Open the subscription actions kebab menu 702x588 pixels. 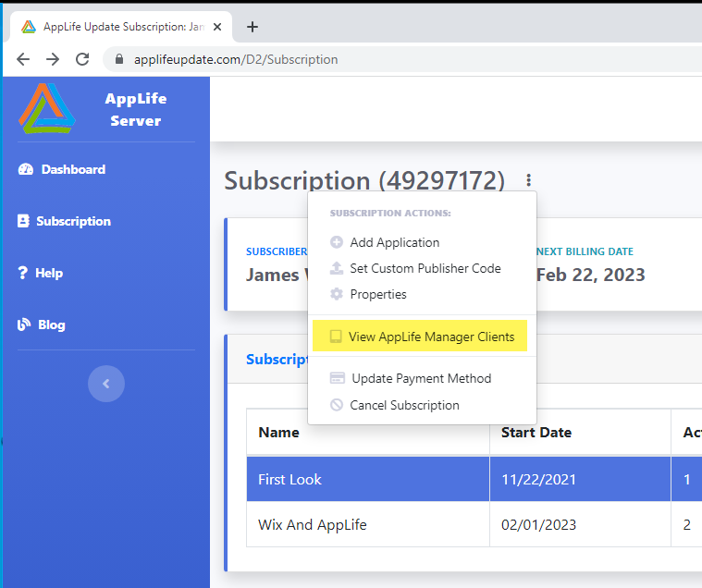[x=529, y=180]
